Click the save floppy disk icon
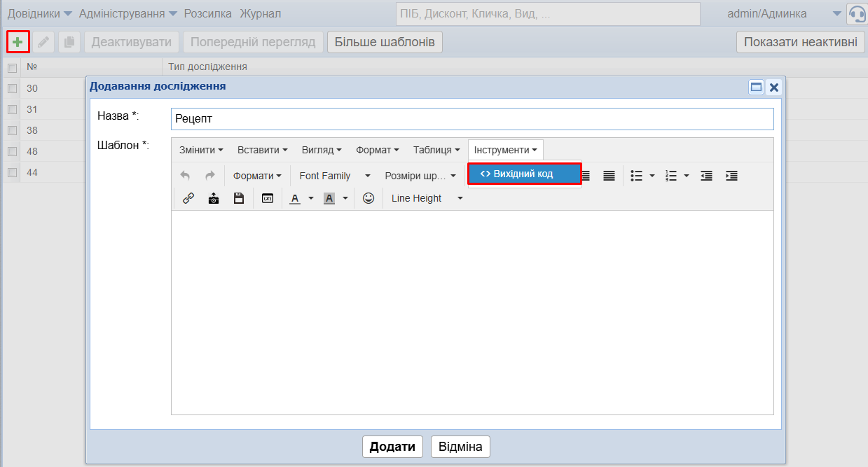868x467 pixels. [x=239, y=198]
